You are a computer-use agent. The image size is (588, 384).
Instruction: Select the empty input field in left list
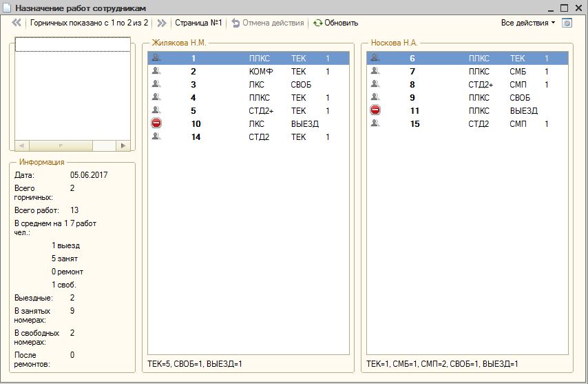click(x=72, y=44)
